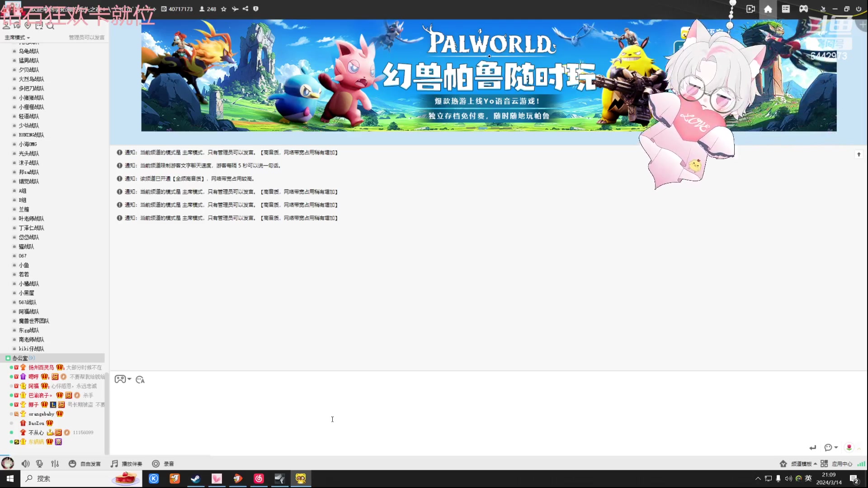The height and width of the screenshot is (488, 868).
Task: Select the kiki仔战队 channel
Action: click(31, 349)
